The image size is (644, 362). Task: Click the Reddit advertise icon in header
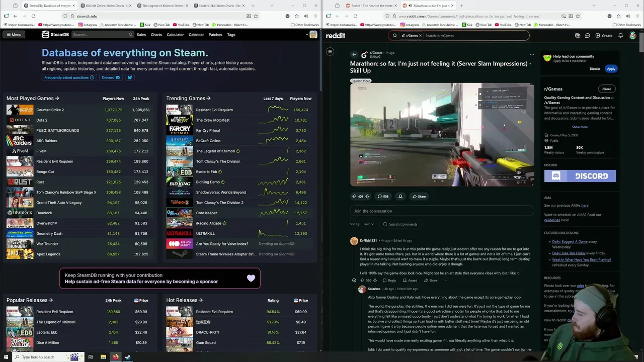[578, 36]
